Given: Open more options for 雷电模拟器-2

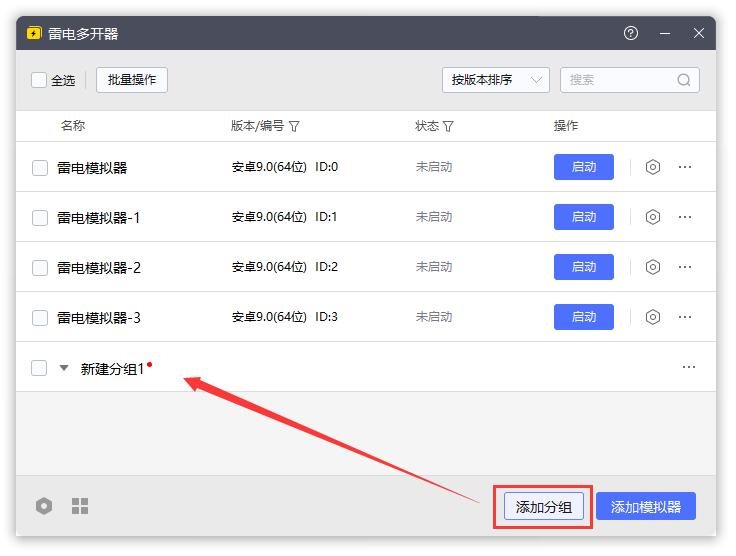Looking at the screenshot, I should pos(685,267).
